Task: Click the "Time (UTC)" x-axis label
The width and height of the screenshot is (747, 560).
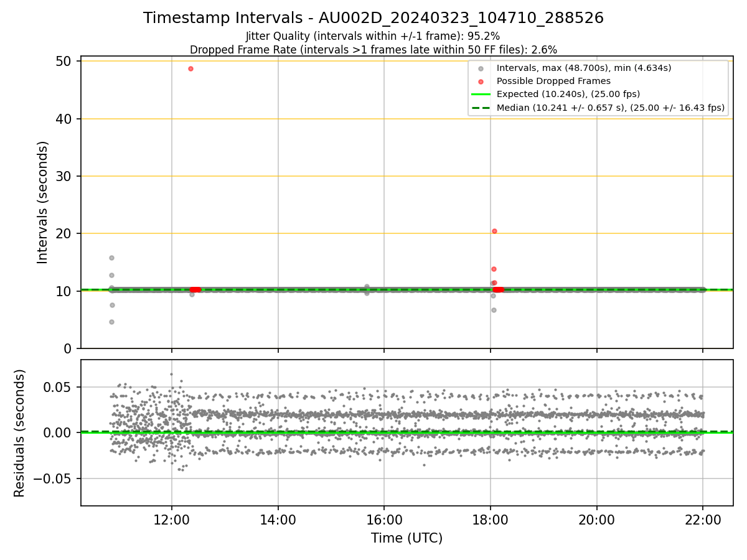Action: coord(406,538)
